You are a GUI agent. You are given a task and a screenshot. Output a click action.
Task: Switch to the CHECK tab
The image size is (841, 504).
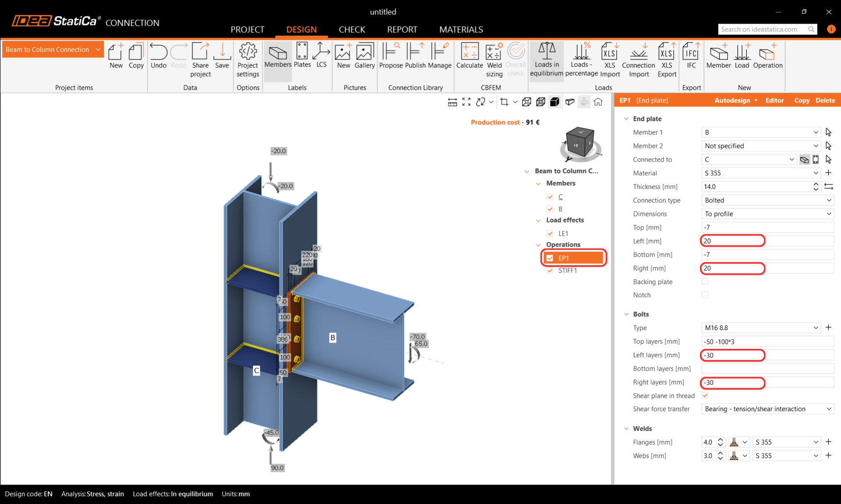(352, 29)
